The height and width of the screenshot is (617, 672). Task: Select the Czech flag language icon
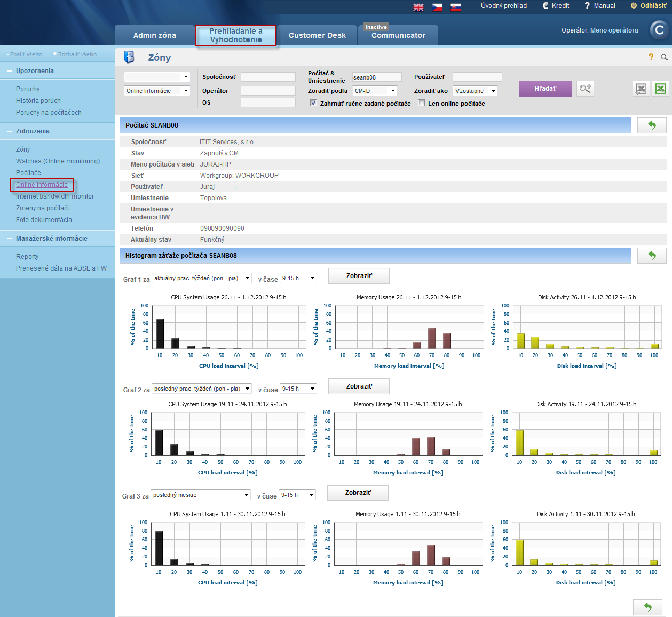(437, 7)
